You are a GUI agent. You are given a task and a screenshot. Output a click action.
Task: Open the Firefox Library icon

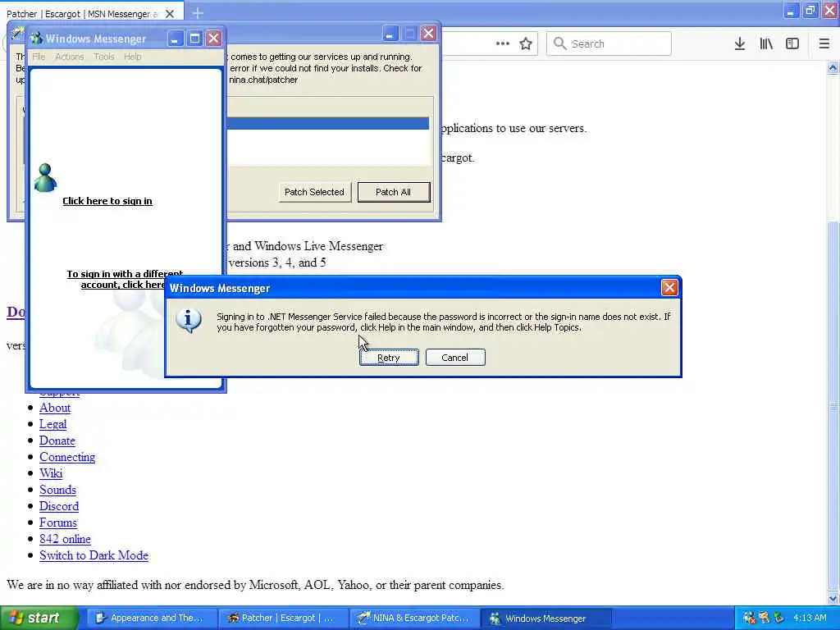point(766,44)
